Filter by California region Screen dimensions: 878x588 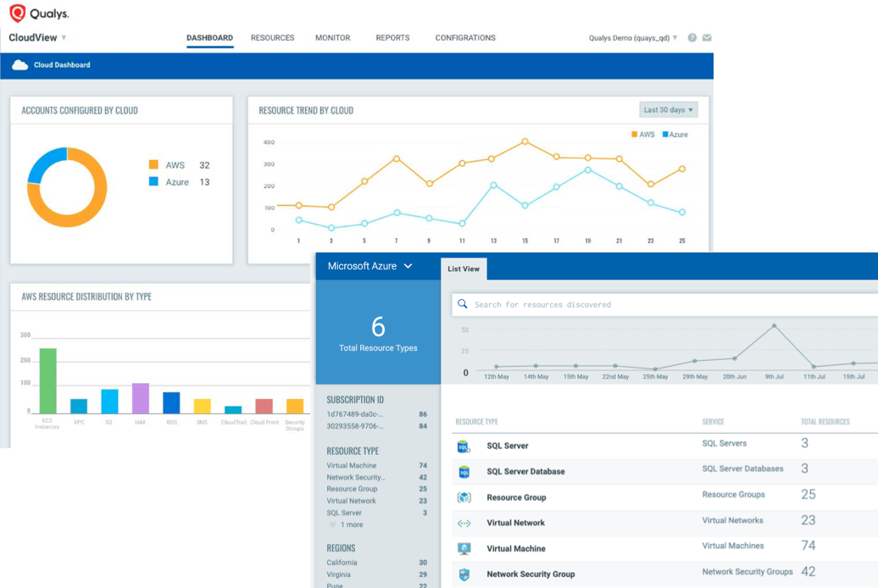[x=377, y=563]
